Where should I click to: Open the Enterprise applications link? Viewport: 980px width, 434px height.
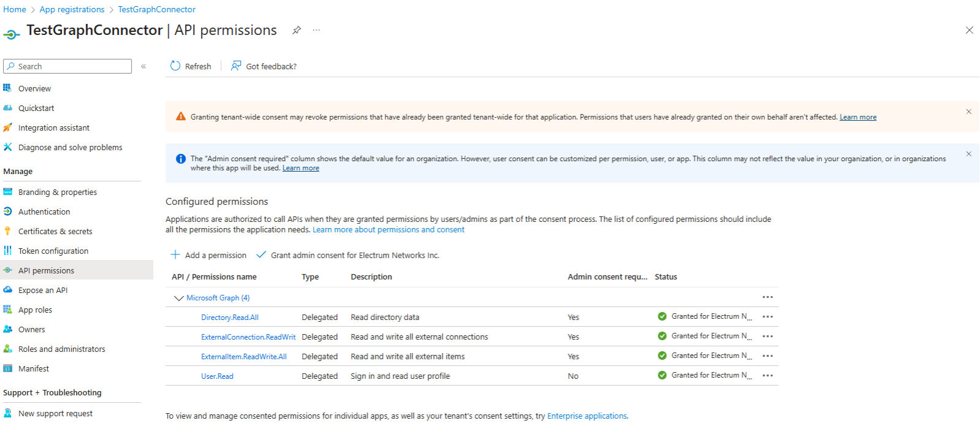(587, 416)
